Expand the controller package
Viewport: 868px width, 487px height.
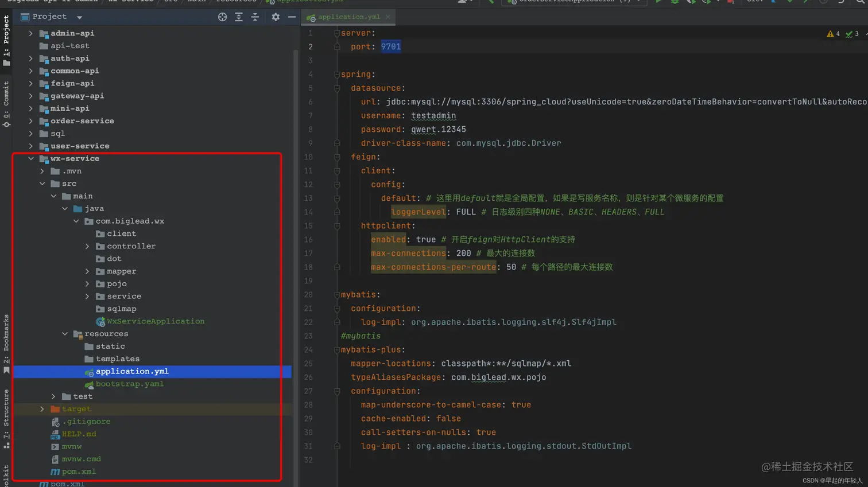coord(87,246)
